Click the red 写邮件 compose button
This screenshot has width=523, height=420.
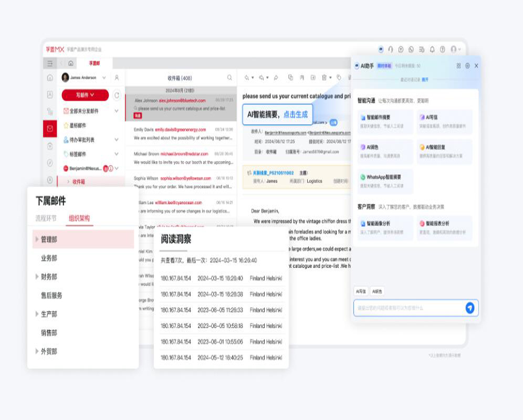[x=85, y=95]
